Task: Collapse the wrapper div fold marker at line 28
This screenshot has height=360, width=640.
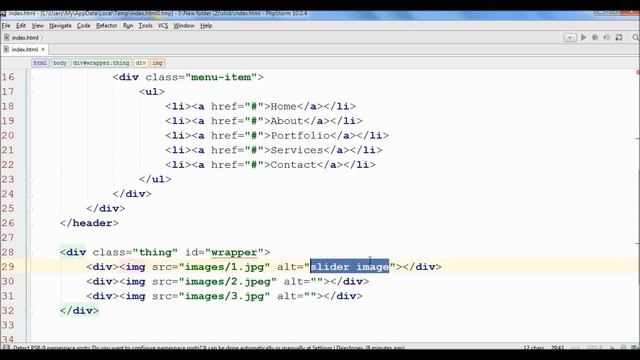Action: point(30,252)
